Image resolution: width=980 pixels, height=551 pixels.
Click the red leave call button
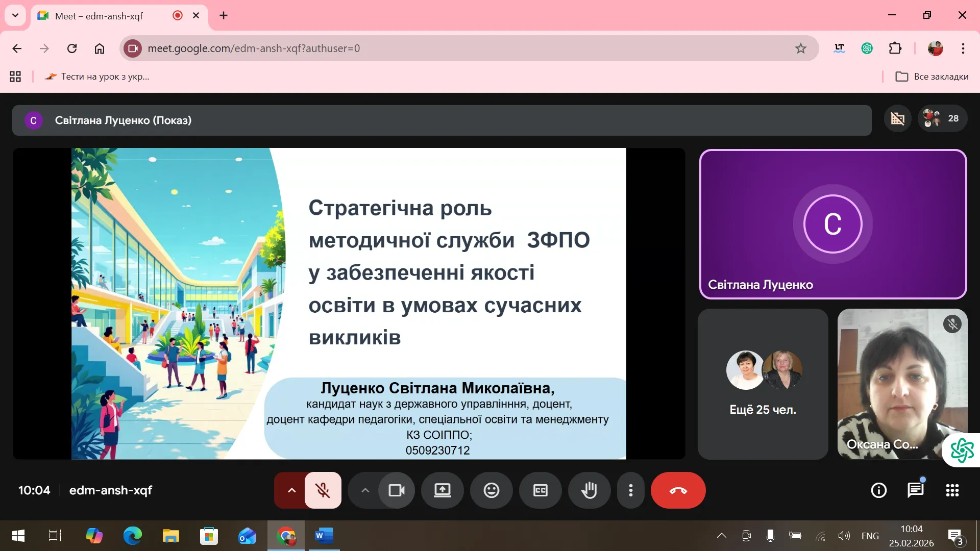pyautogui.click(x=678, y=490)
